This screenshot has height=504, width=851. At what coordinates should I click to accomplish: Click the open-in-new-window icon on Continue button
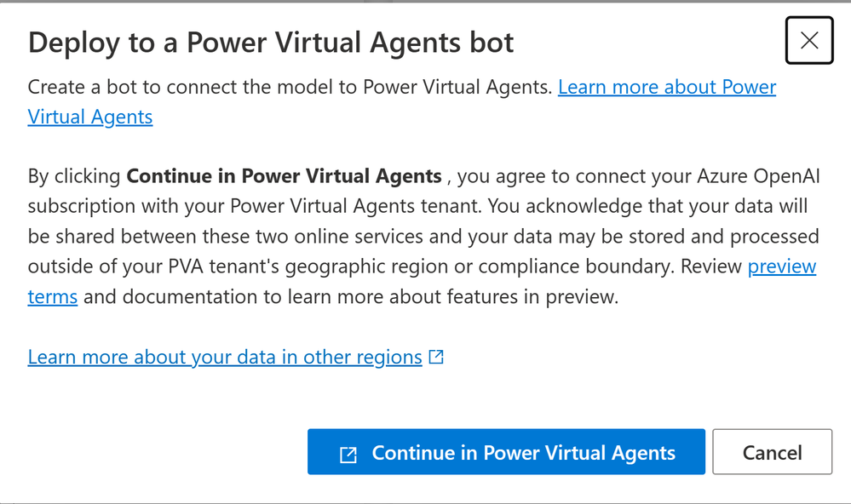tap(348, 454)
